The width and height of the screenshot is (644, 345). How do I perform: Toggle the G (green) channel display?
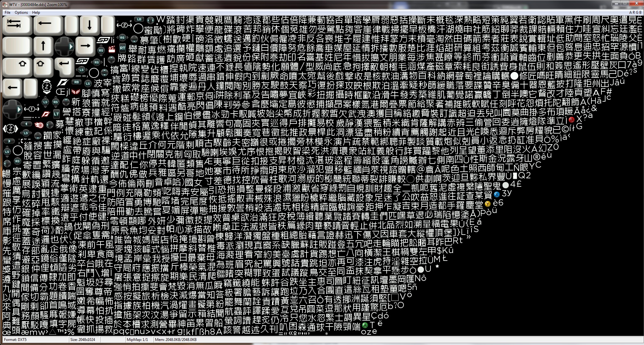(637, 13)
